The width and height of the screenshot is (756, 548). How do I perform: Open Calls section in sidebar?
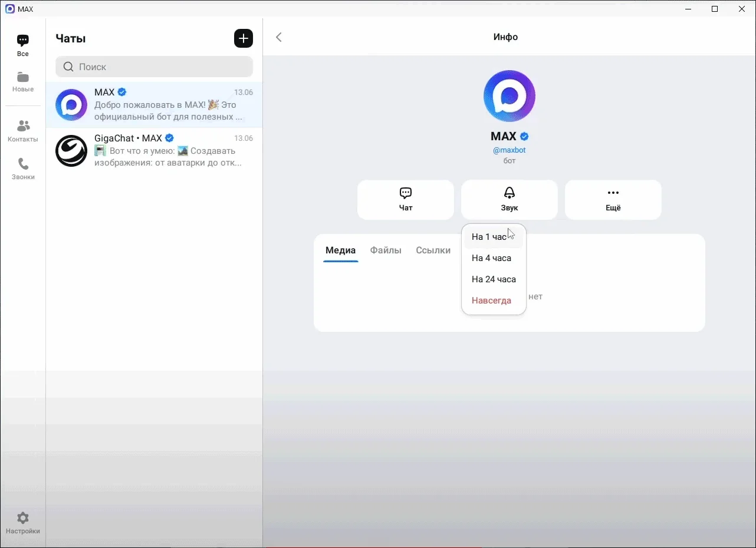[22, 168]
